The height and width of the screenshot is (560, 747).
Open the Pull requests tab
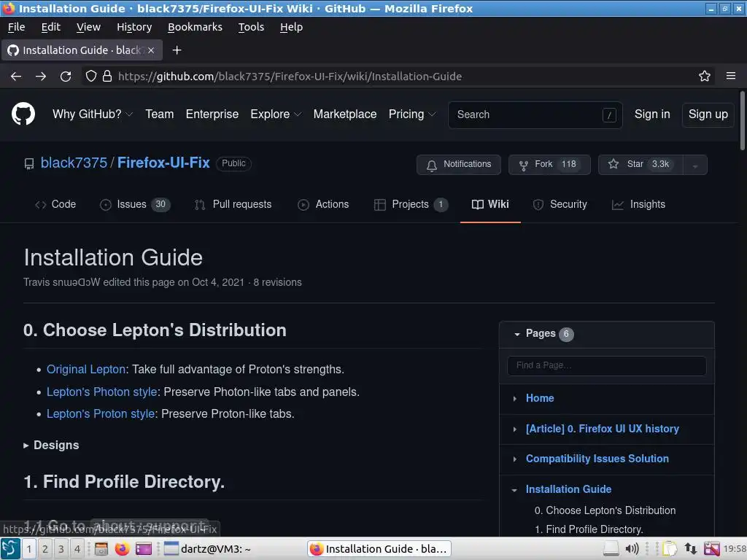233,204
